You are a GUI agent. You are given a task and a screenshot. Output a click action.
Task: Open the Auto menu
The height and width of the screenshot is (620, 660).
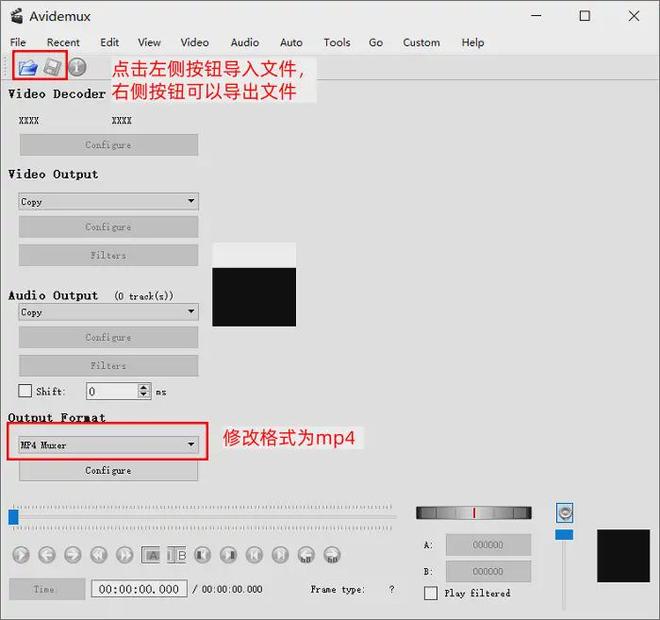[x=291, y=43]
